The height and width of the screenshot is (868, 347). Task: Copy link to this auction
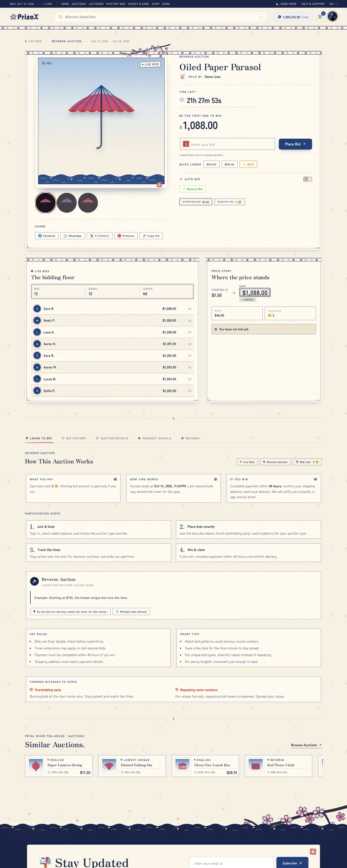coord(151,236)
